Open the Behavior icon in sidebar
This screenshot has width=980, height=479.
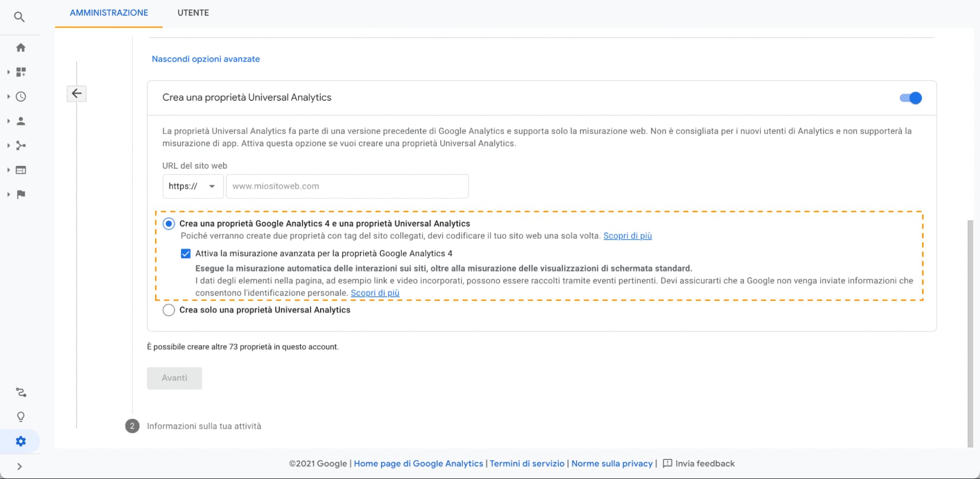pyautogui.click(x=21, y=170)
